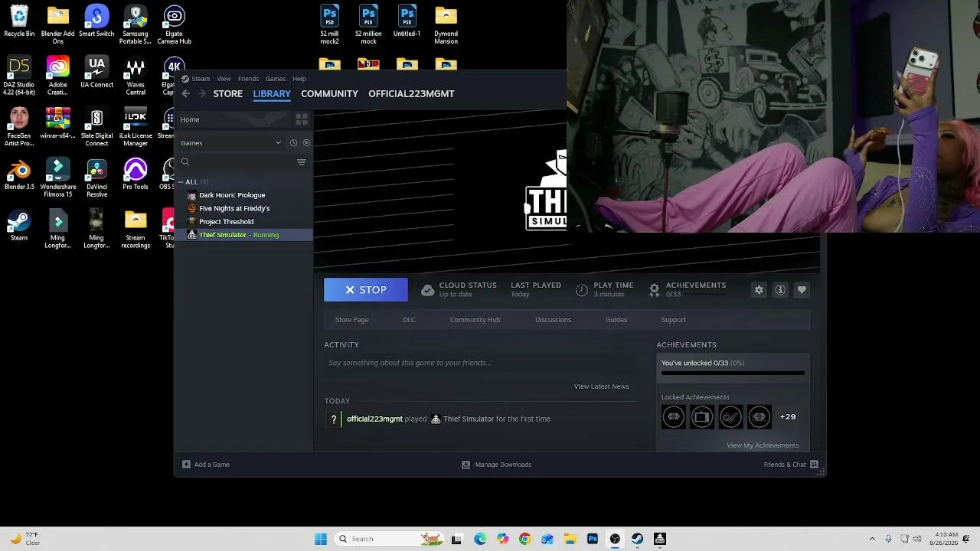Screen dimensions: 980x551
Task: Open DaVinci Resolve desktop shortcut
Action: pos(96,179)
